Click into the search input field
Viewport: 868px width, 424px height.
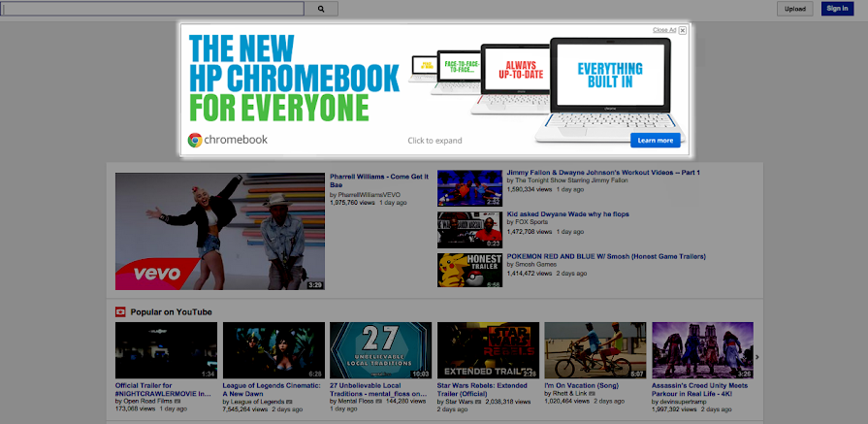[151, 9]
